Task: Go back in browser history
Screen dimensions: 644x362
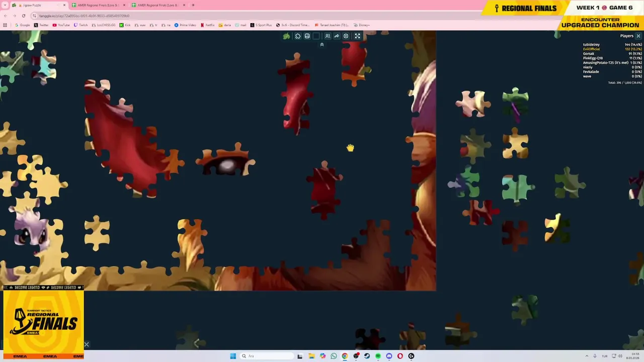Action: click(x=5, y=16)
